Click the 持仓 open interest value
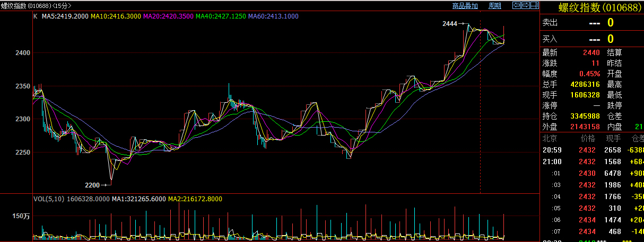 [x=585, y=116]
